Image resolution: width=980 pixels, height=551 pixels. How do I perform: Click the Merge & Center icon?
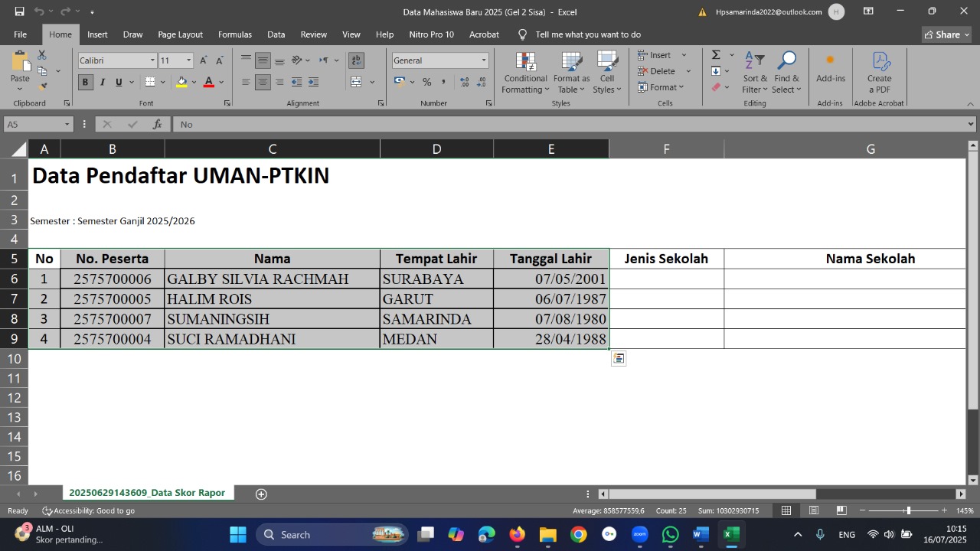[356, 82]
